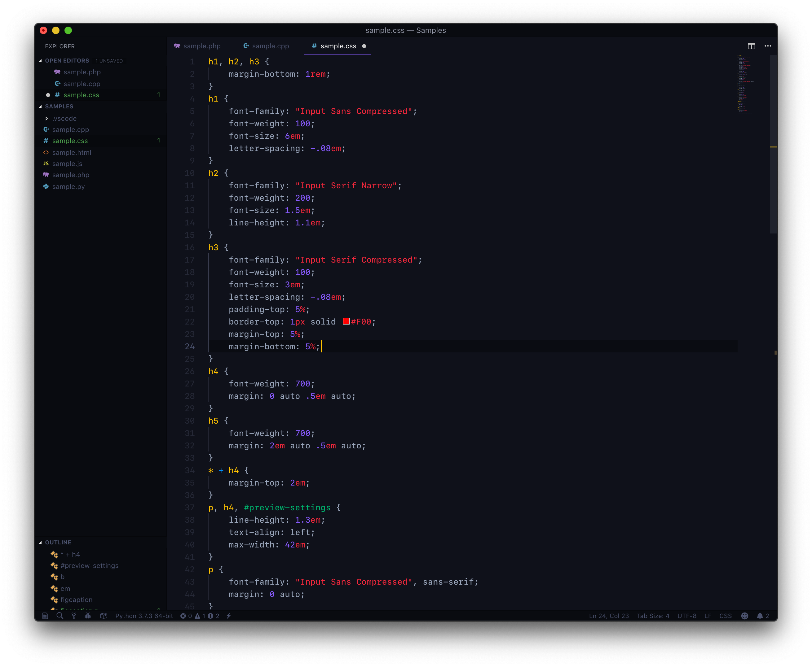Open sample.html in the file tree
This screenshot has height=667, width=812.
click(72, 153)
